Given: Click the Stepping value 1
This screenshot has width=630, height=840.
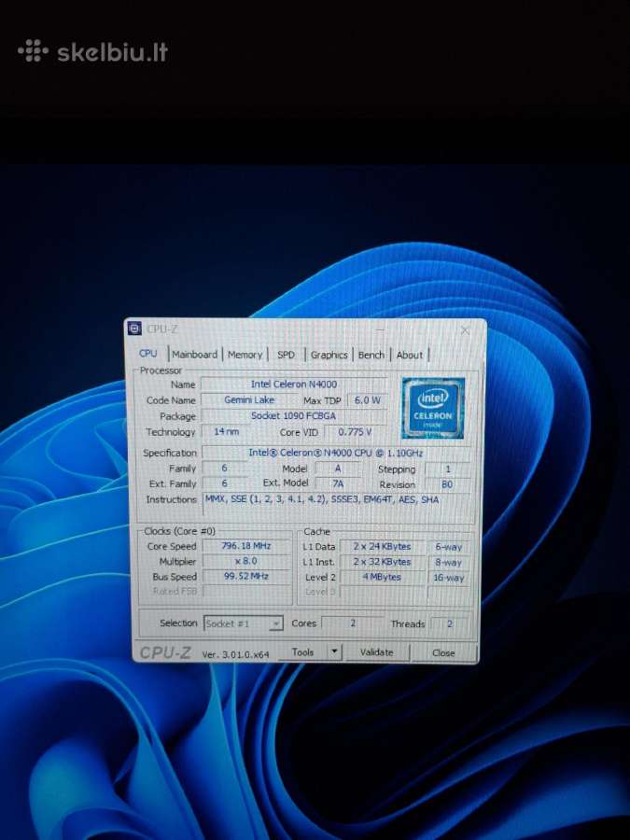Looking at the screenshot, I should (448, 469).
